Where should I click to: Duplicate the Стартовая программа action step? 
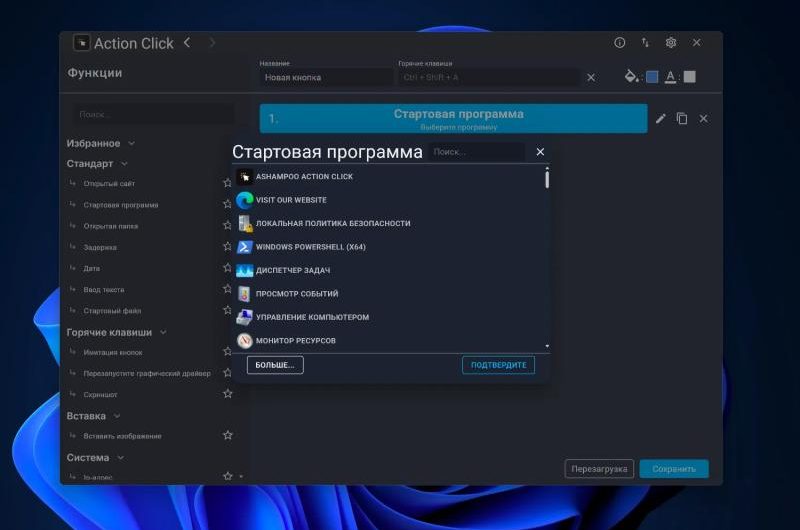click(682, 119)
